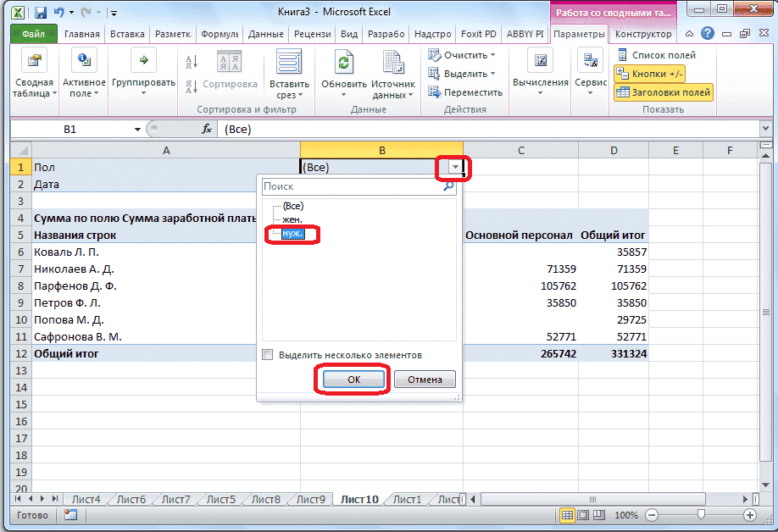Adjust the zoom slider in the status bar
778x532 pixels.
click(703, 514)
